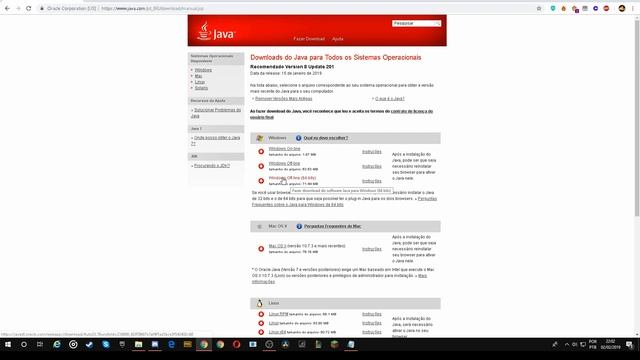Click download icon for Mac OS X
640x360 pixels.
(261, 249)
